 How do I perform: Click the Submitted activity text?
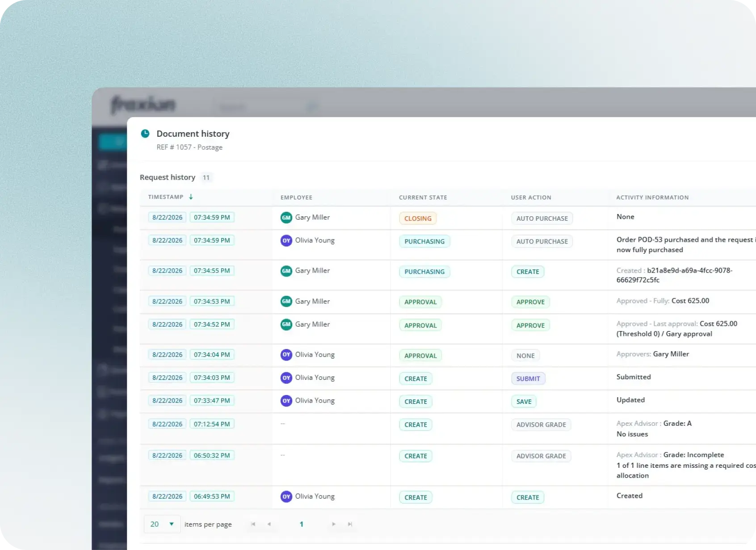[x=634, y=377]
